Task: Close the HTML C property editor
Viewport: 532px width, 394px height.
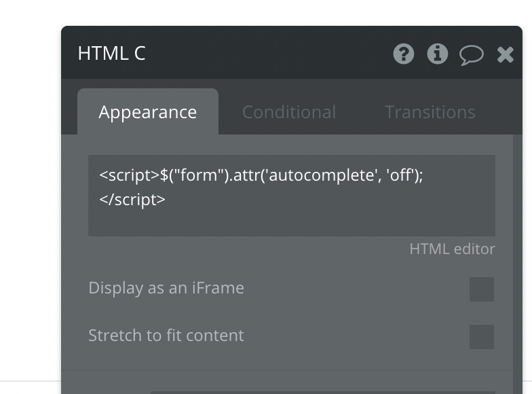Action: 506,54
